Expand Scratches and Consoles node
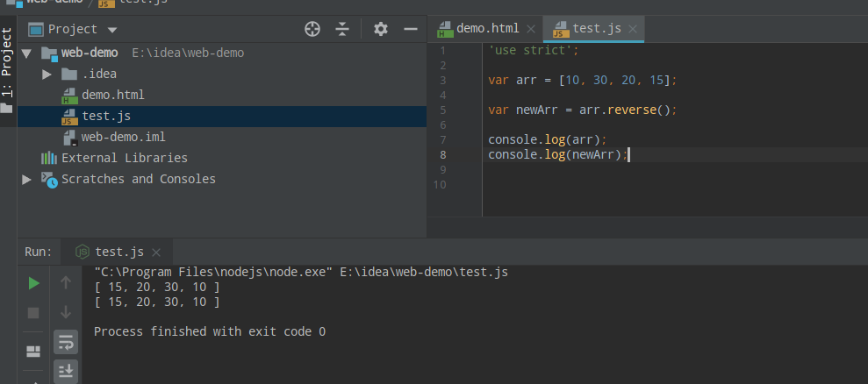This screenshot has height=384, width=868. click(26, 179)
